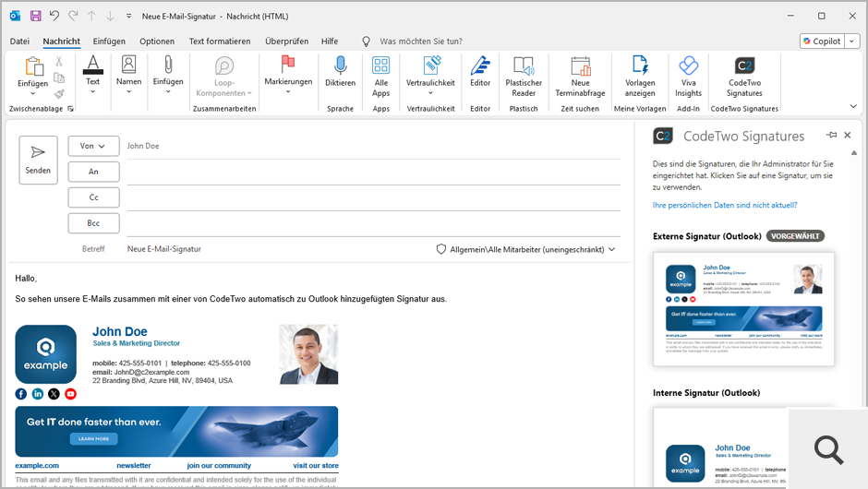The image size is (868, 489).
Task: Open the Optionen ribbon tab
Action: pos(157,41)
